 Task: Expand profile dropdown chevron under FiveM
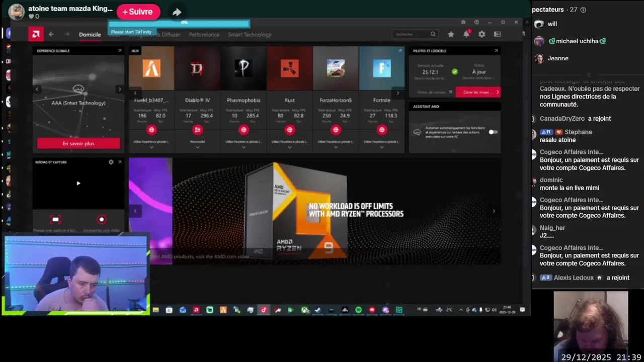tap(151, 147)
